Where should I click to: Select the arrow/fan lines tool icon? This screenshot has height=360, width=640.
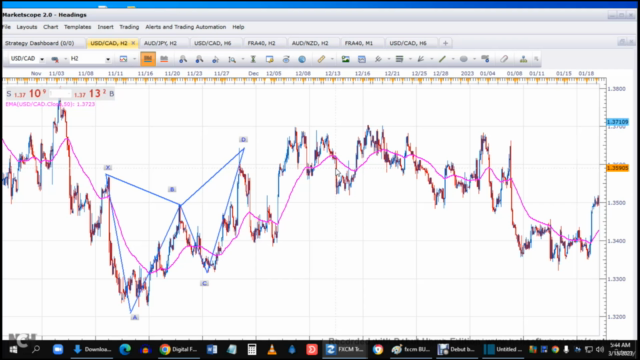[x=421, y=59]
